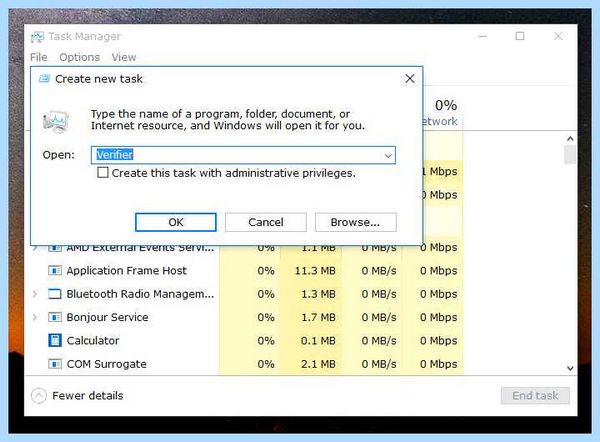Screen dimensions: 600x442
Task: Select the Calculator process name
Action: click(93, 341)
